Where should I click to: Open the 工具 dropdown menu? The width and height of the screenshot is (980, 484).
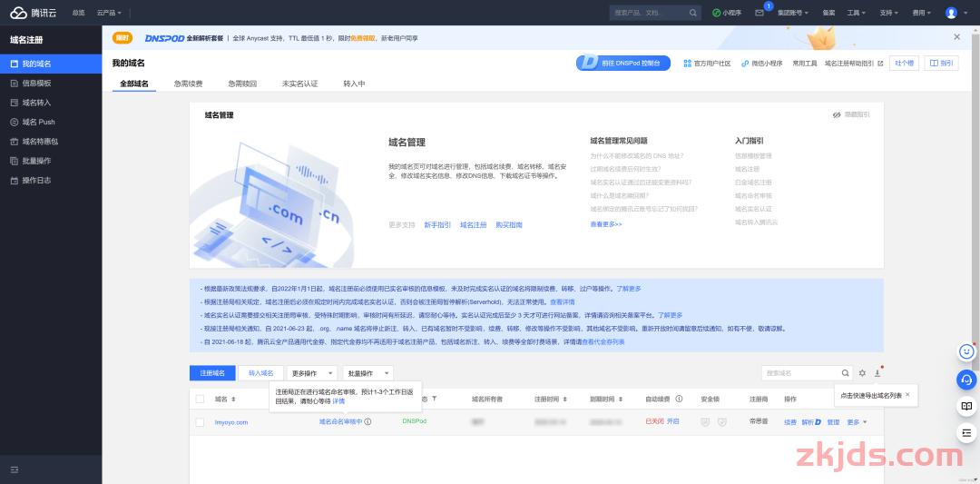click(x=857, y=13)
